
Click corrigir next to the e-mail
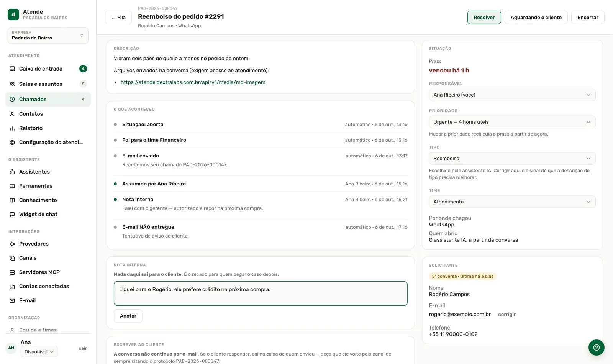point(507,314)
